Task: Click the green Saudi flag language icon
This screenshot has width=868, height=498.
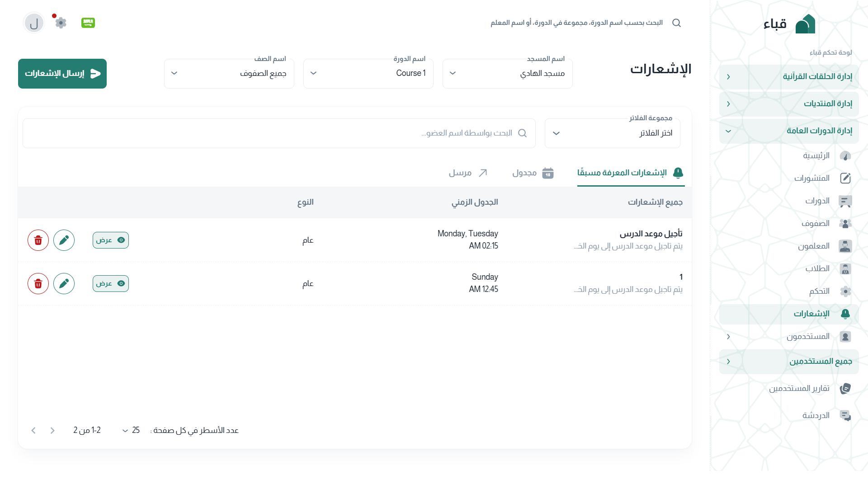Action: pyautogui.click(x=88, y=23)
